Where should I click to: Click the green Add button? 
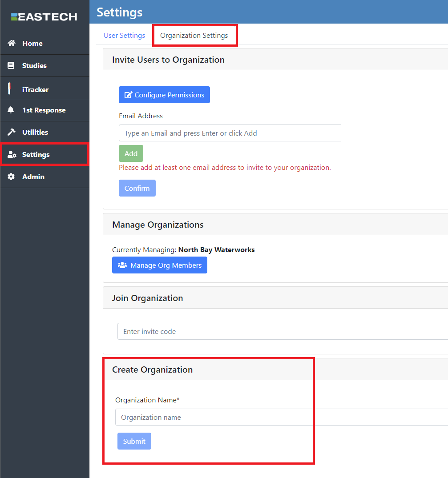131,153
